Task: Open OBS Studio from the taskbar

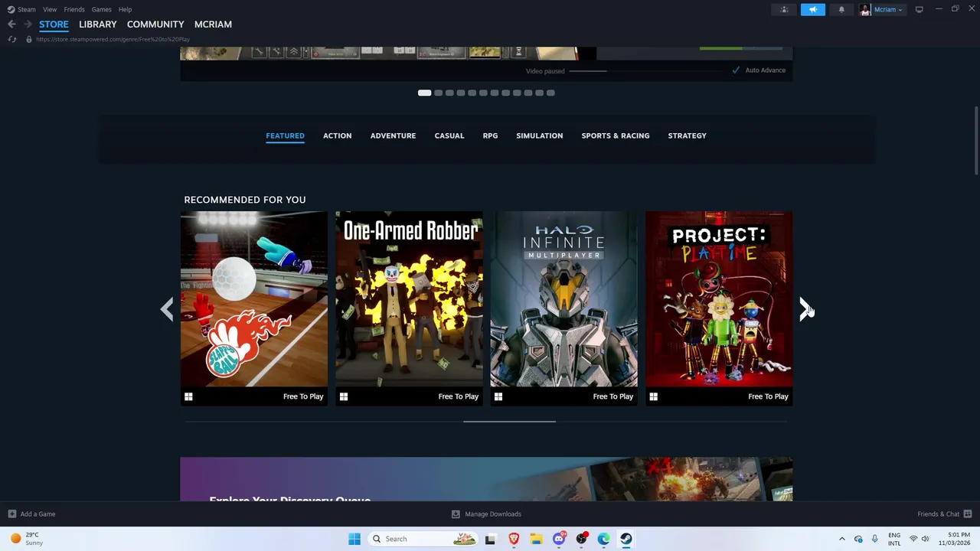Action: pos(582,539)
